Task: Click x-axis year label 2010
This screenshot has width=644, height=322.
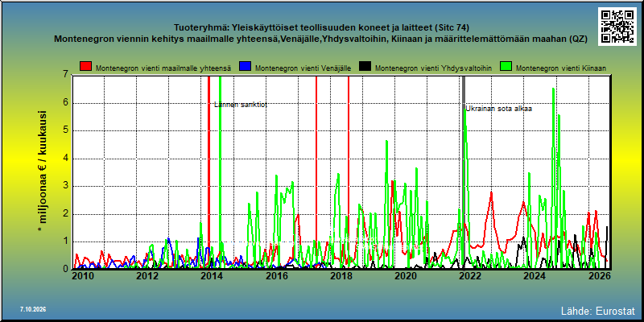Action: pos(83,276)
